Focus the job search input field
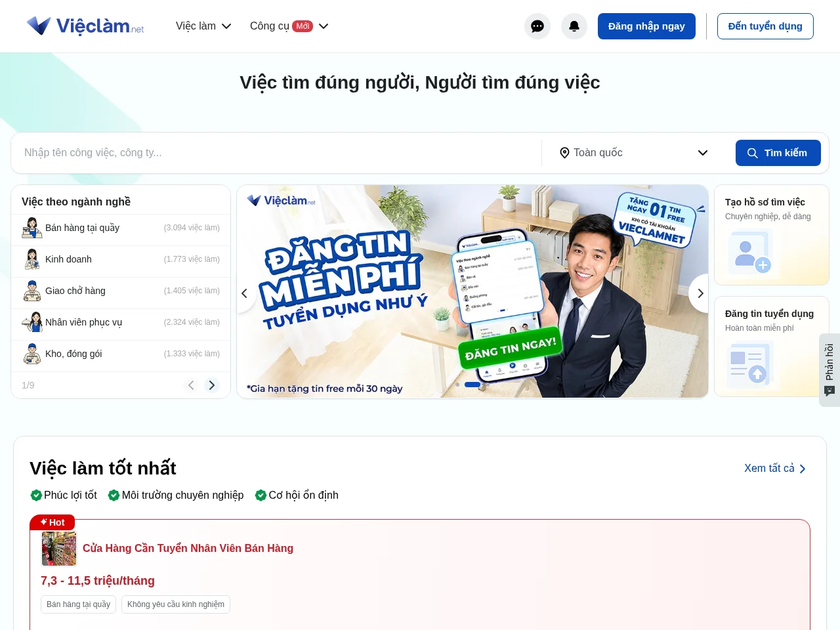This screenshot has width=840, height=630. (x=279, y=153)
